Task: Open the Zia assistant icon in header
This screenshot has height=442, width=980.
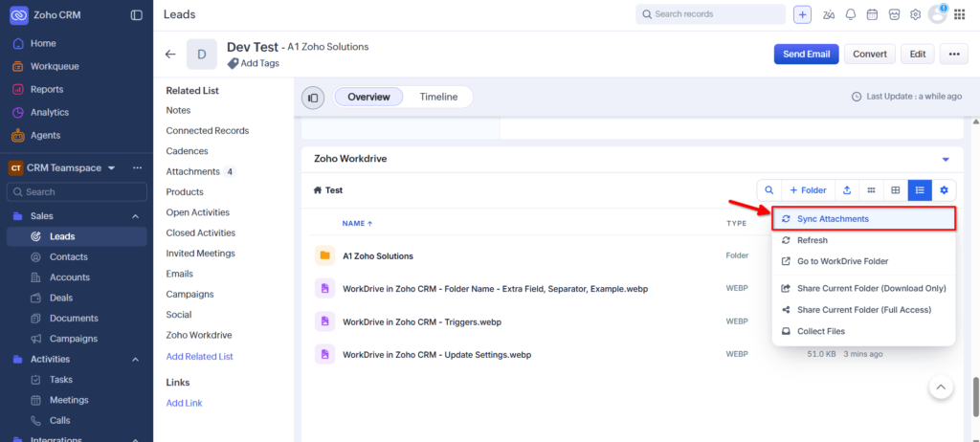Action: point(829,14)
